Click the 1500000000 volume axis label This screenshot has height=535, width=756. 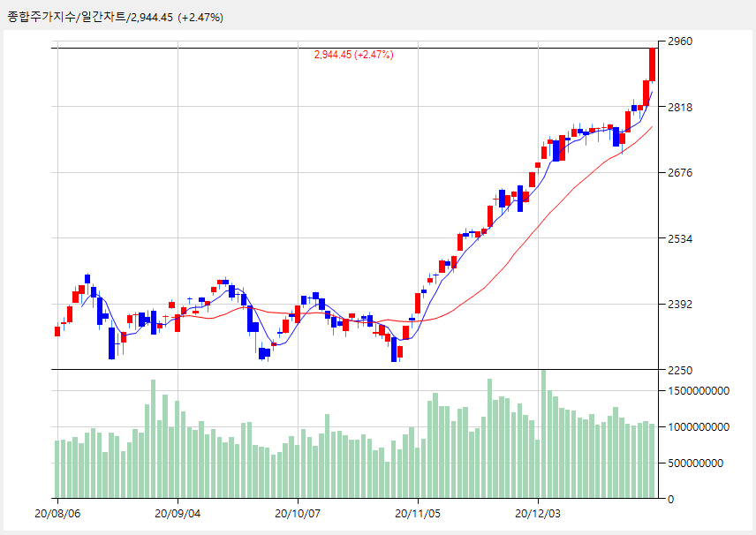[699, 391]
